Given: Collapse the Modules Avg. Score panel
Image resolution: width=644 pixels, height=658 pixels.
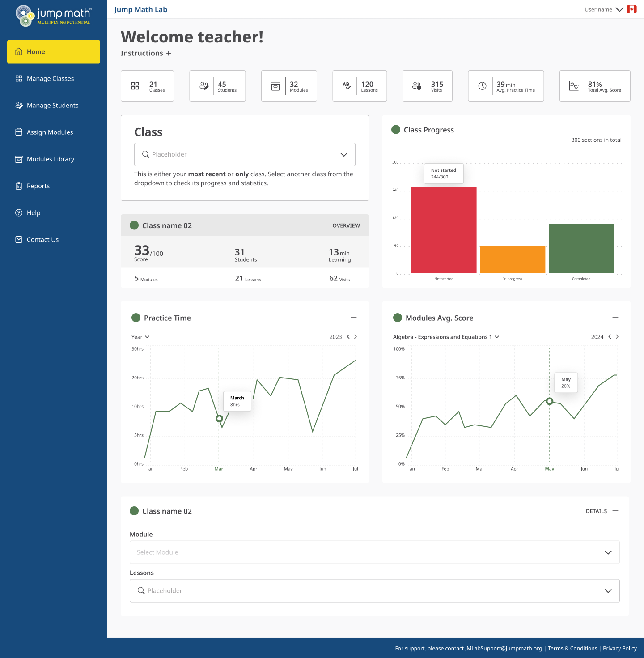Looking at the screenshot, I should tap(615, 318).
